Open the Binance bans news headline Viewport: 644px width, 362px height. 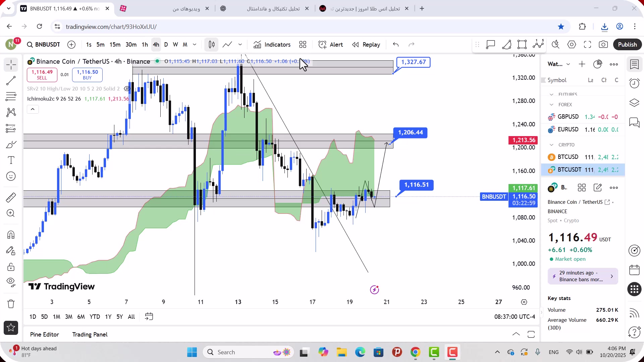[x=583, y=276]
